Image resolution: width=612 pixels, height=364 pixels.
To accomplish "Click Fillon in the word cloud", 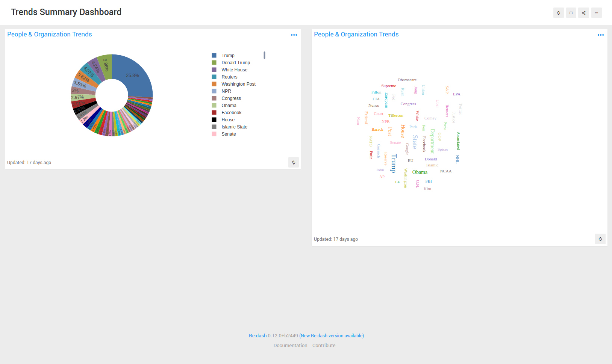I will point(376,92).
